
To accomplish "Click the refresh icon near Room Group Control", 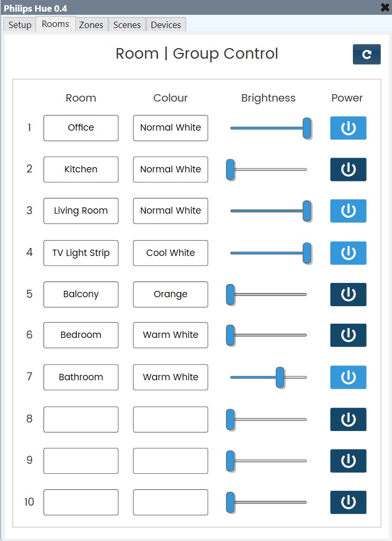I will pos(366,54).
